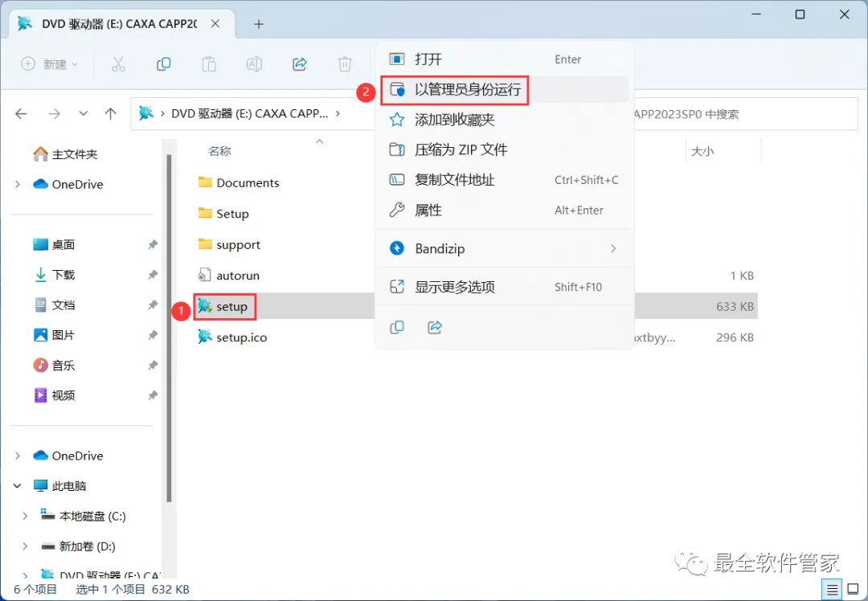Open recent locations chevron dropdown
868x601 pixels.
(83, 113)
